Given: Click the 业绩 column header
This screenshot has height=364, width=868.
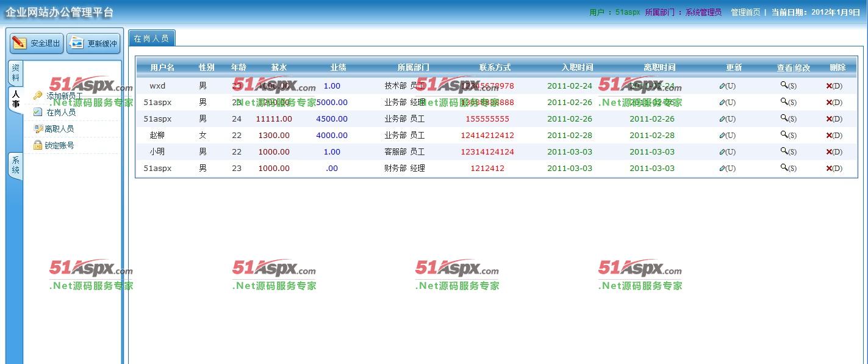Looking at the screenshot, I should pyautogui.click(x=338, y=68).
